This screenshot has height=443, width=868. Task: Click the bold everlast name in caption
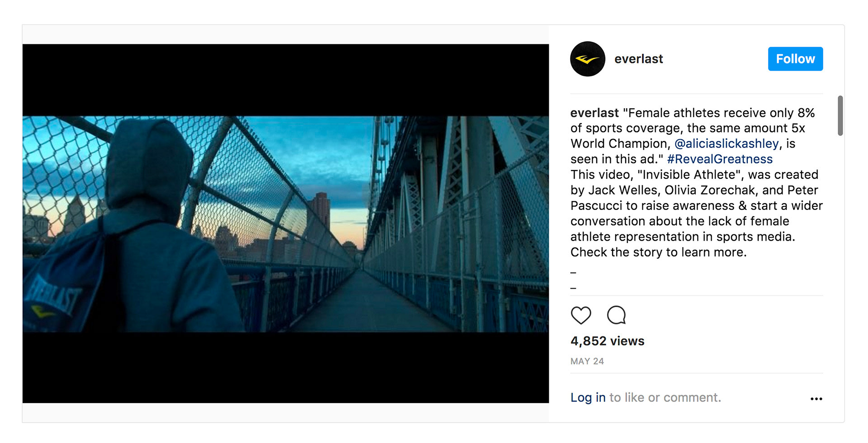click(594, 113)
